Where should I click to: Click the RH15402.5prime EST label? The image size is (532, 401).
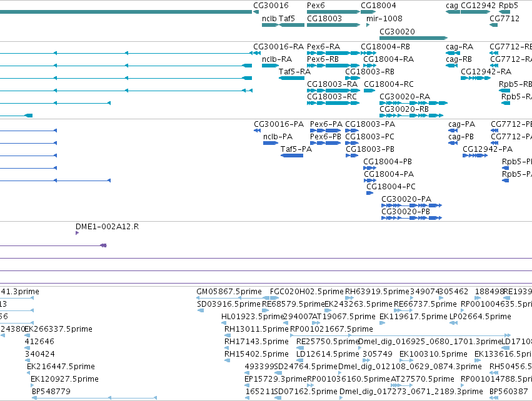point(256,354)
